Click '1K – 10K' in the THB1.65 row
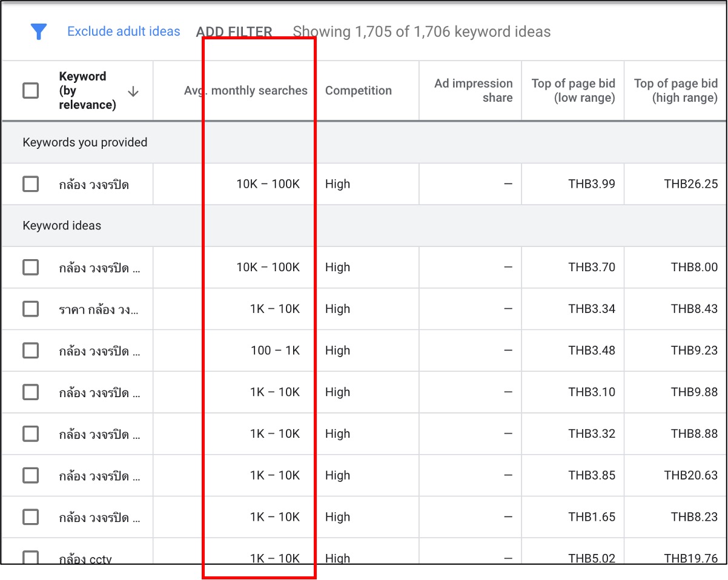 [275, 517]
